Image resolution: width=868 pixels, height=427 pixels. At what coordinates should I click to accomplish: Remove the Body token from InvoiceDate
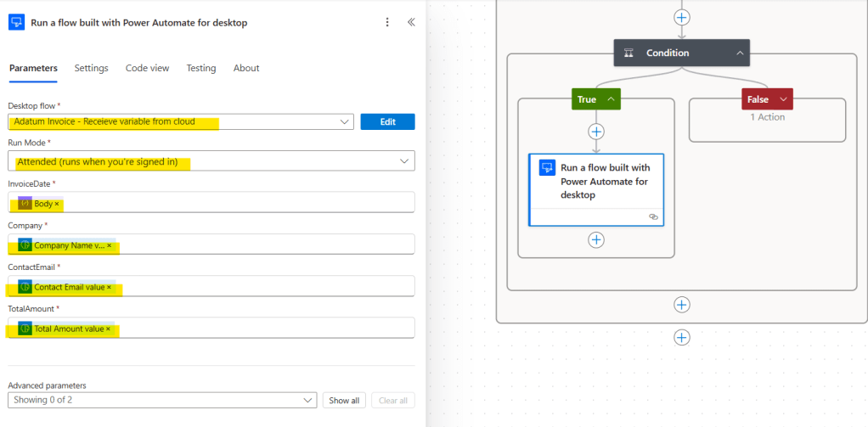tap(57, 205)
